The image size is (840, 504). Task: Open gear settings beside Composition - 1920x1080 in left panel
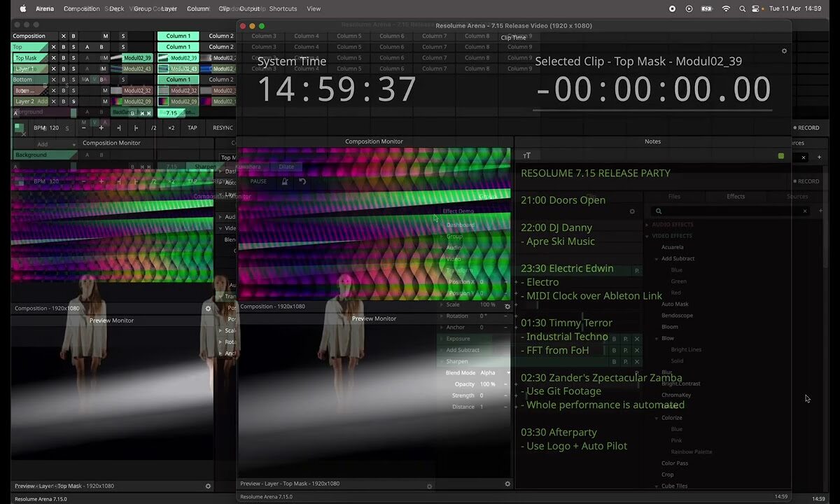click(x=208, y=308)
